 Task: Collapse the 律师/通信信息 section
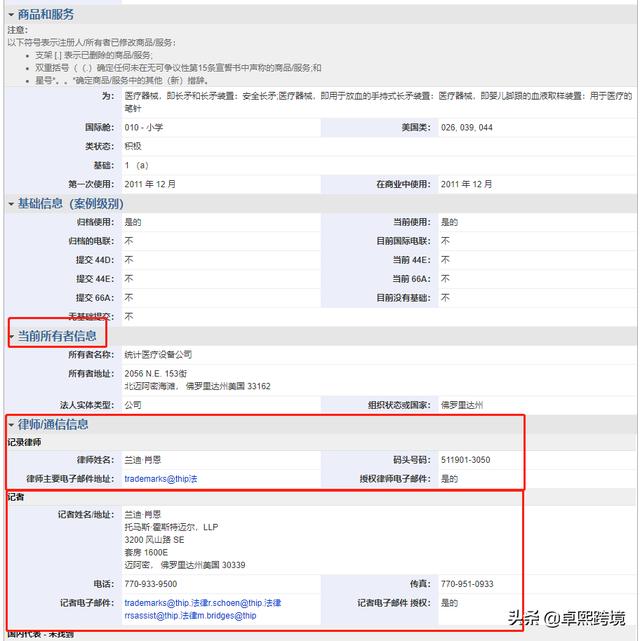pyautogui.click(x=11, y=424)
